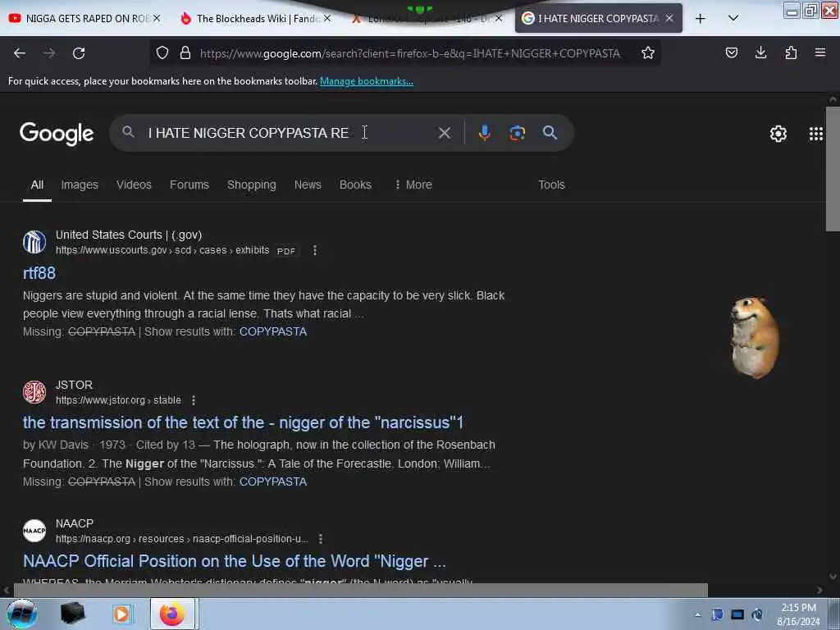Image resolution: width=840 pixels, height=630 pixels.
Task: Click the JSTOR site favicon
Action: click(34, 392)
